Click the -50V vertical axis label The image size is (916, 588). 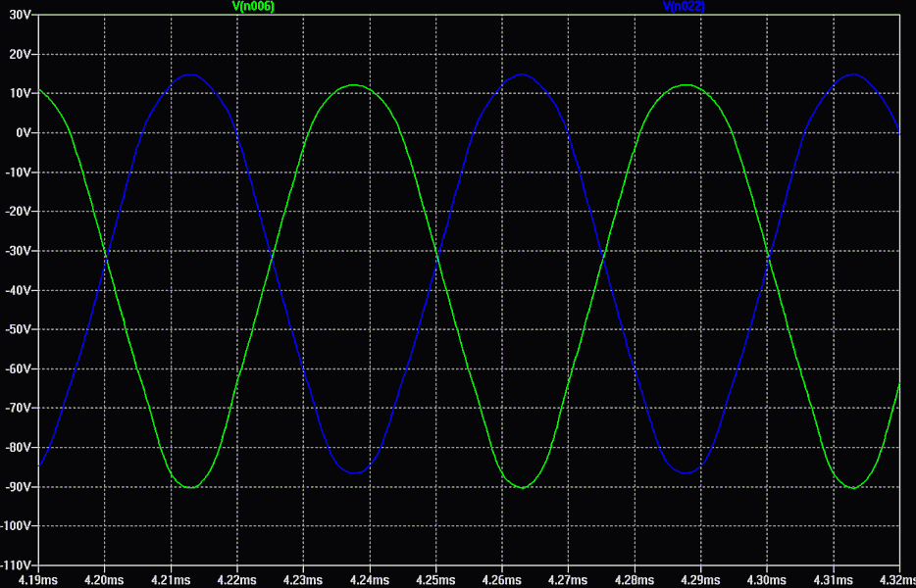click(19, 329)
